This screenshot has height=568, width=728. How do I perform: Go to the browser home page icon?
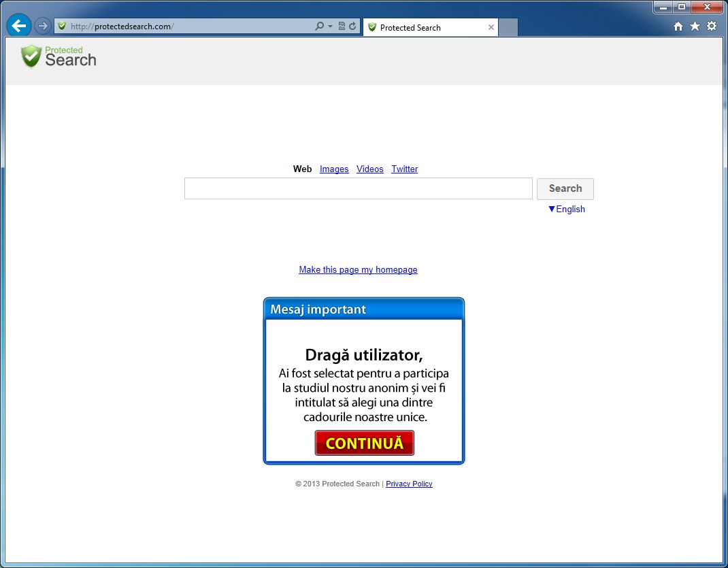[x=678, y=27]
